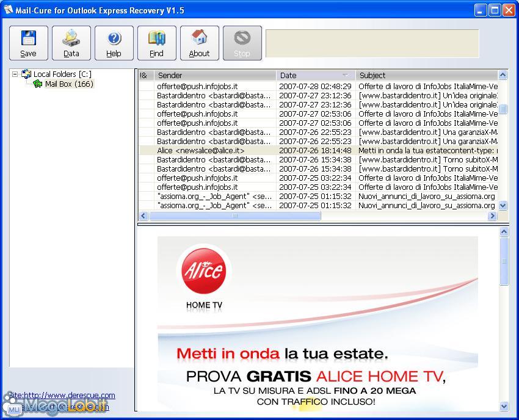The height and width of the screenshot is (420, 519).
Task: Close the Mail-Cure window
Action: coord(509,10)
